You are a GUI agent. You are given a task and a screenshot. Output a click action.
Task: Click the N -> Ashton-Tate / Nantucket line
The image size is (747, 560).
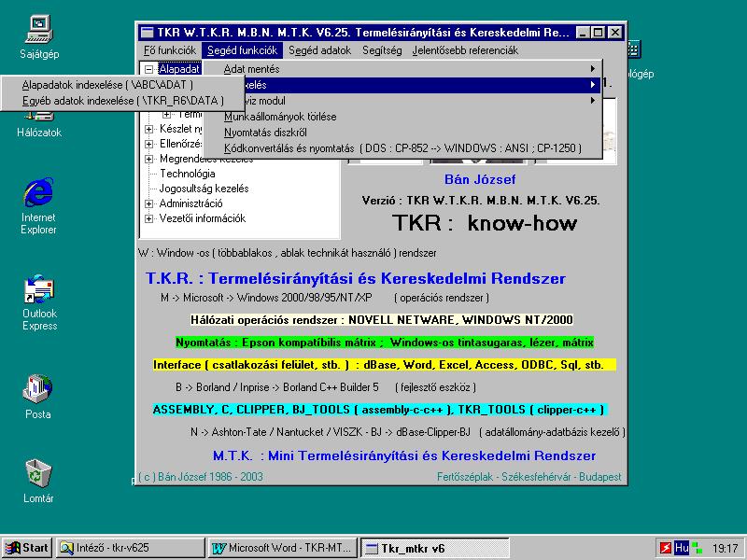408,432
